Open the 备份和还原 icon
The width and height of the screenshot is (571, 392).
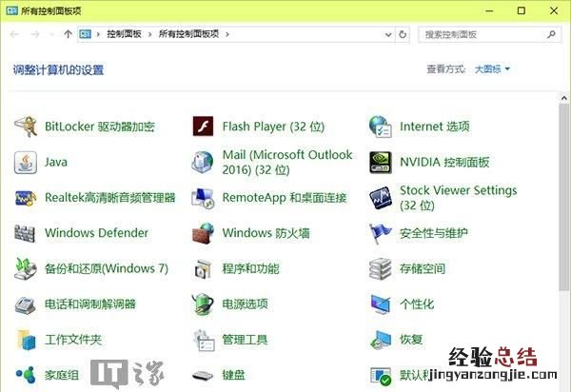point(25,268)
